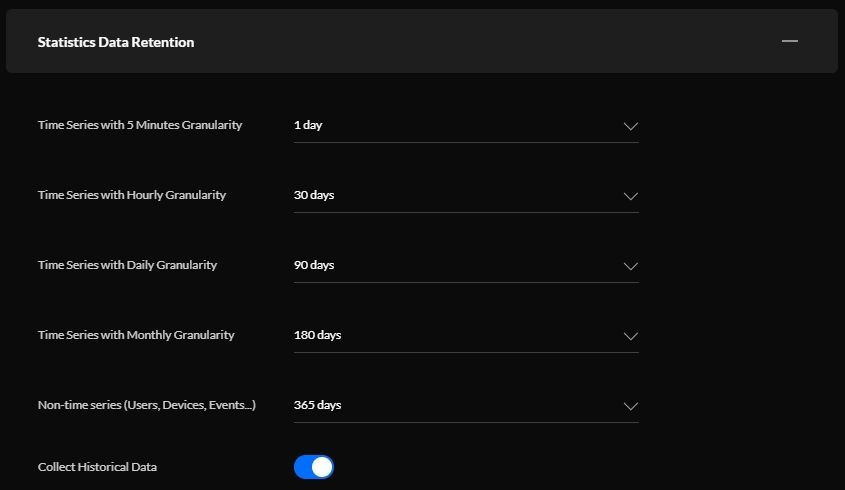Click chevron arrow beside 90 days value

pos(630,266)
